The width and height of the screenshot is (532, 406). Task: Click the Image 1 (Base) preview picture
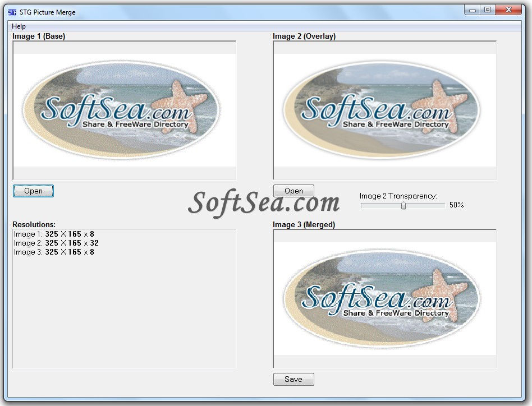125,110
